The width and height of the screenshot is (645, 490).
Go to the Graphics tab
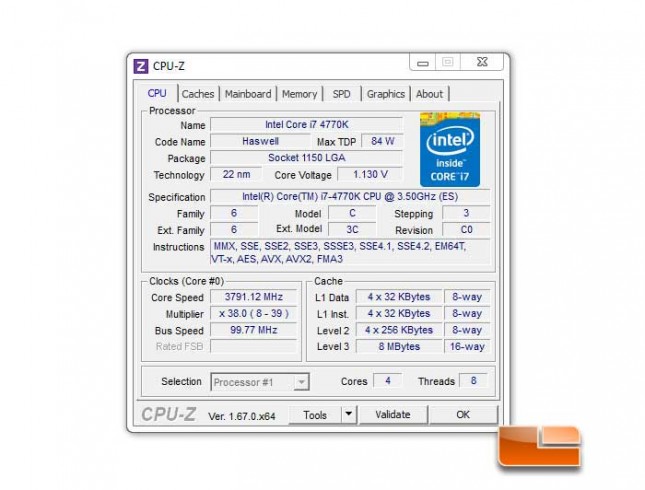[x=386, y=94]
